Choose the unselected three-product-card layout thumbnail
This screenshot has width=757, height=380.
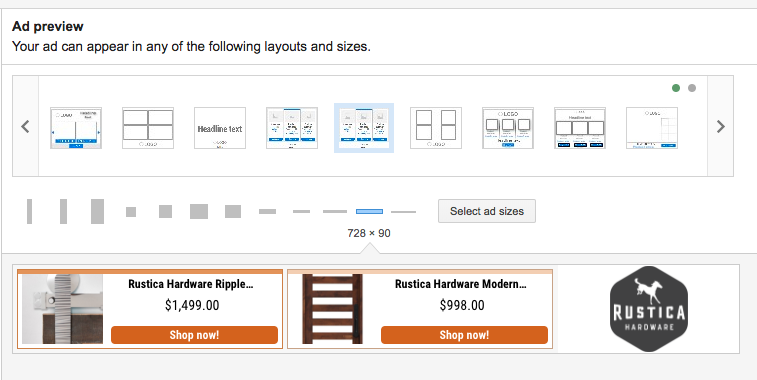click(292, 128)
